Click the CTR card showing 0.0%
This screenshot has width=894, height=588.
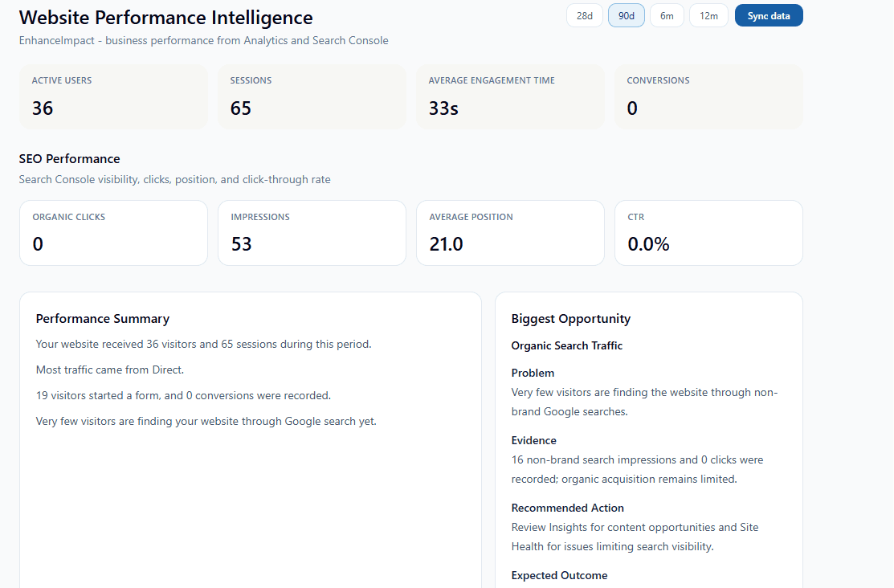point(708,233)
